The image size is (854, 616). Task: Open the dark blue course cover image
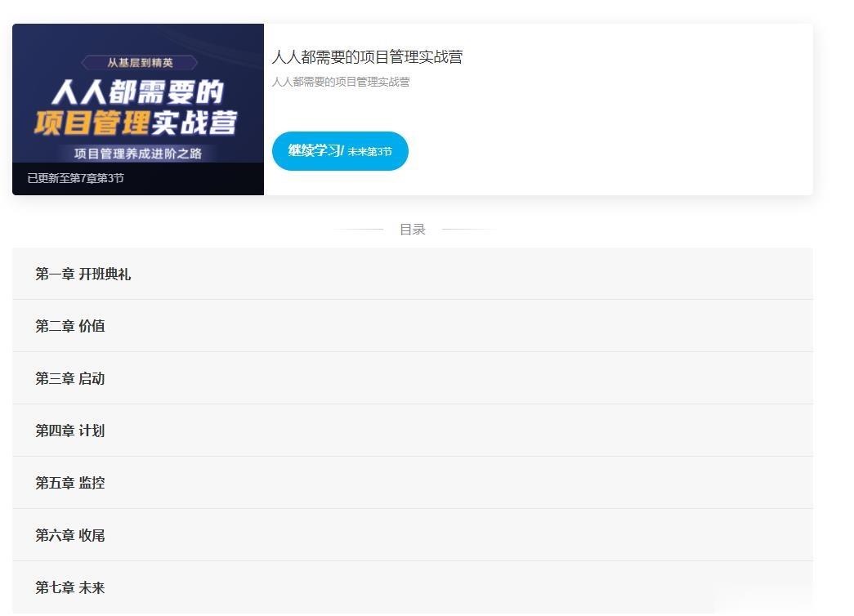click(x=138, y=109)
